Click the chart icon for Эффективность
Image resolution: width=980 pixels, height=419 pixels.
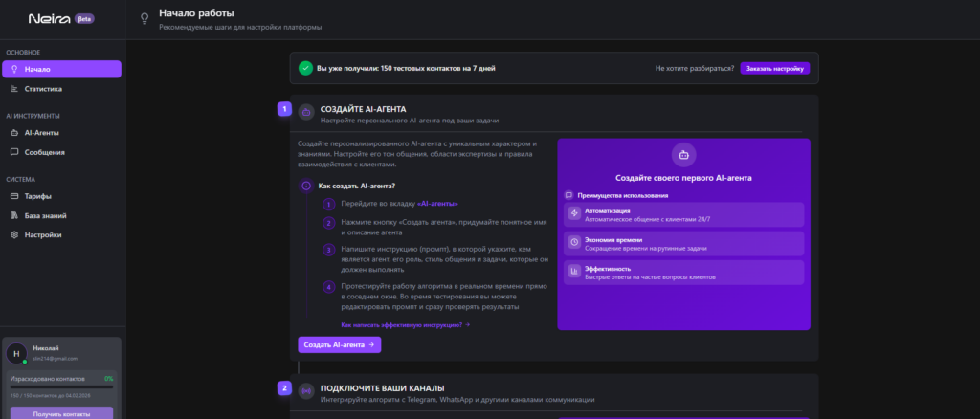(574, 273)
